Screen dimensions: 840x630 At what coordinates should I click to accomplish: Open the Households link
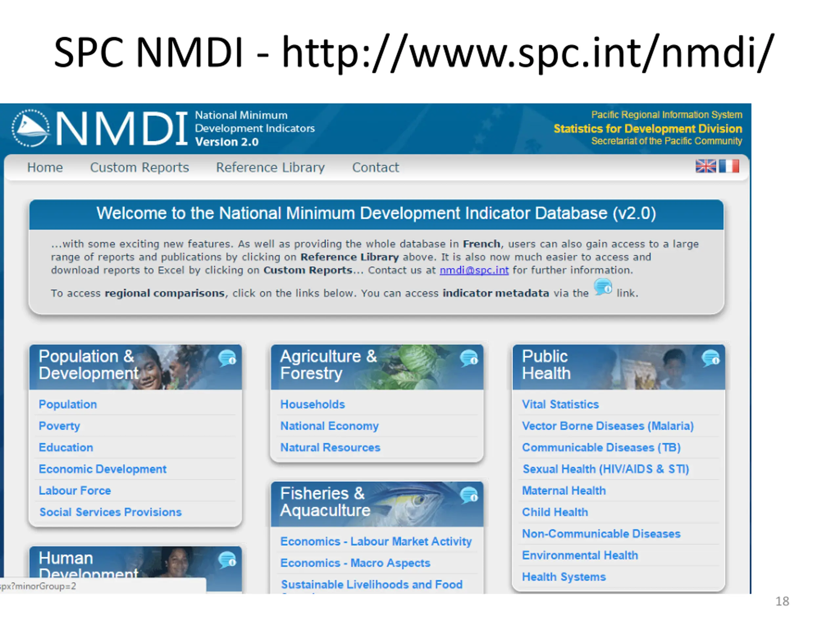(312, 405)
